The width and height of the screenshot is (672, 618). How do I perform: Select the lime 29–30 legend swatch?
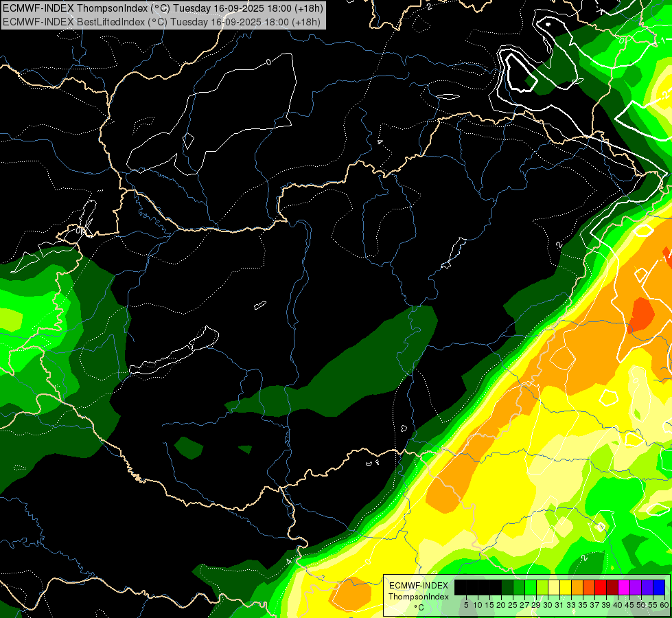coord(542,587)
